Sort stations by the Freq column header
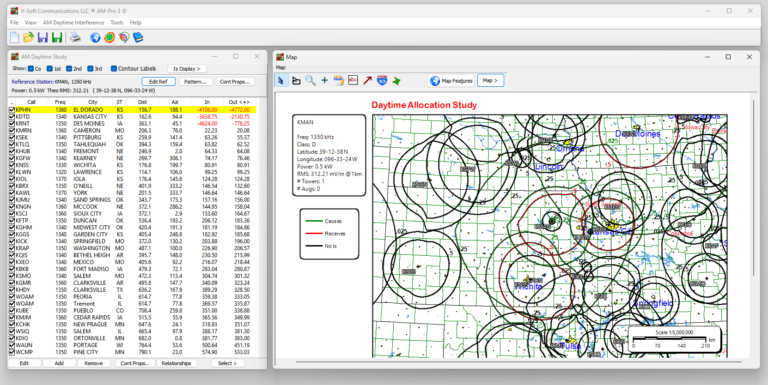768x385 pixels. point(60,102)
